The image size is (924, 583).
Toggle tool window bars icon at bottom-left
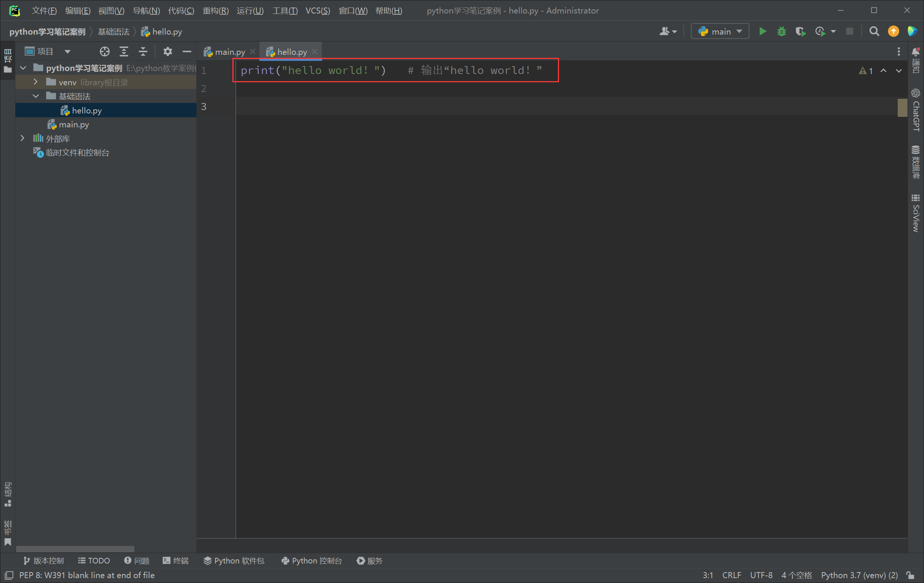tap(9, 575)
